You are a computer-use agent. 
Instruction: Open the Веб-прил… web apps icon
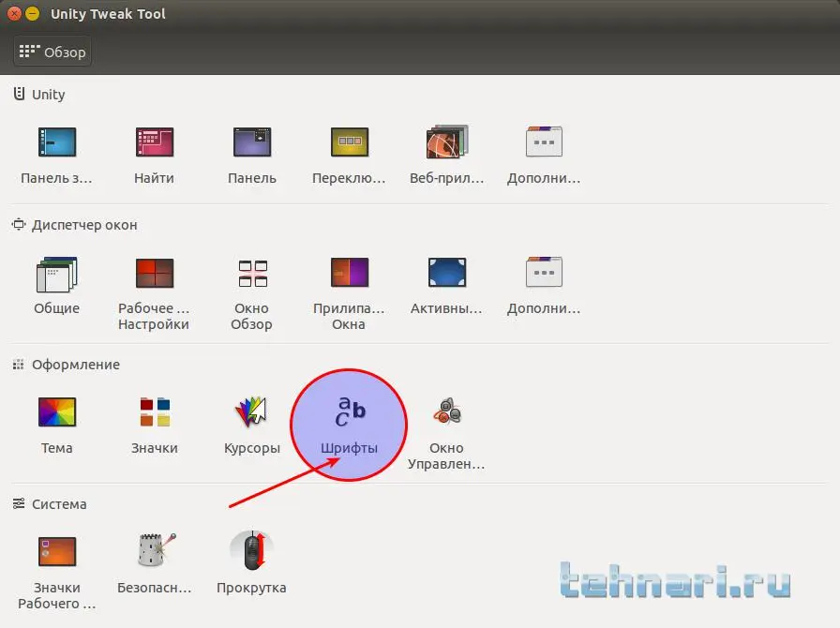pyautogui.click(x=447, y=142)
